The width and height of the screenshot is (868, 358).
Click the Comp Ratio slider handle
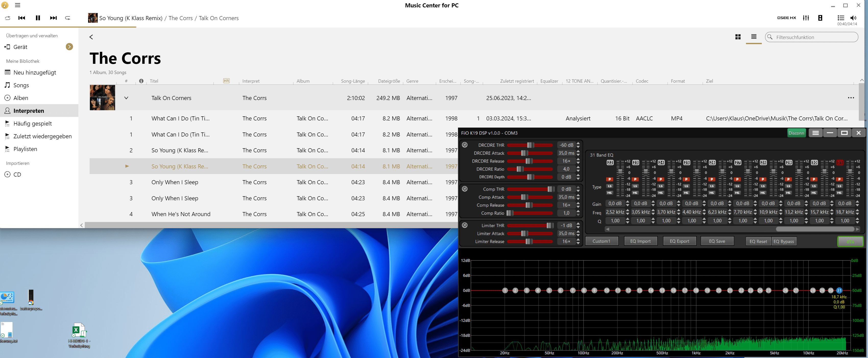(510, 213)
